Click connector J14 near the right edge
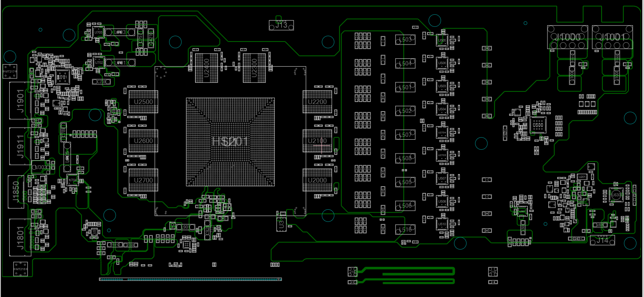 coord(602,240)
